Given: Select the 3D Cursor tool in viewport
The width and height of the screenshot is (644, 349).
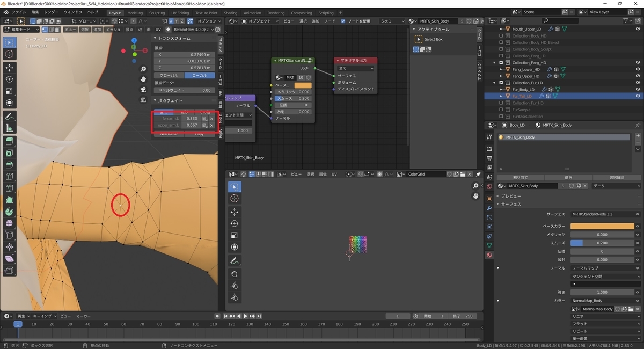Looking at the screenshot, I should [x=9, y=54].
